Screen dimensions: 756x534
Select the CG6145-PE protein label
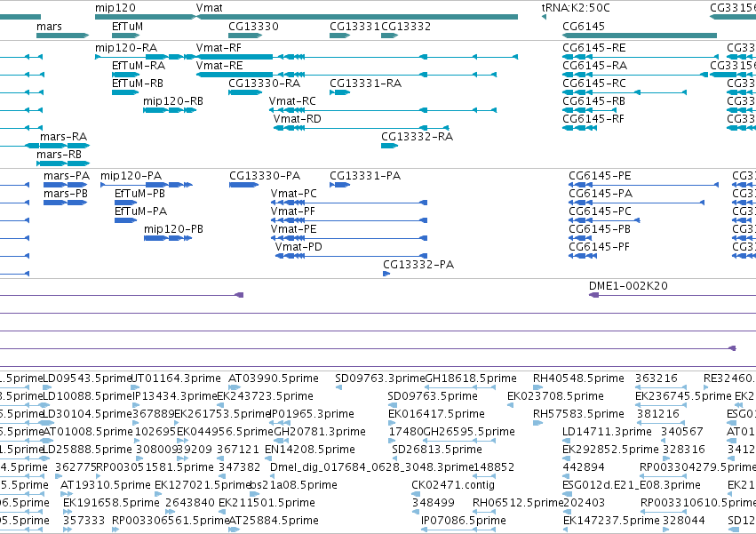pos(600,176)
